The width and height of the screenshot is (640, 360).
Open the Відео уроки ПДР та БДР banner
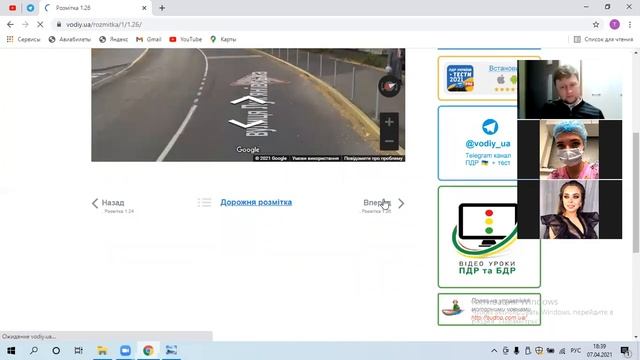coord(489,237)
